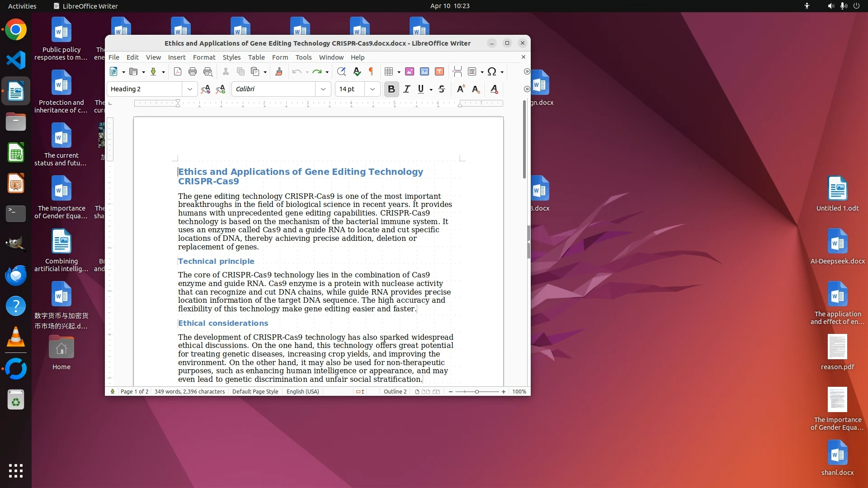Export document directly as PDF

(x=178, y=72)
